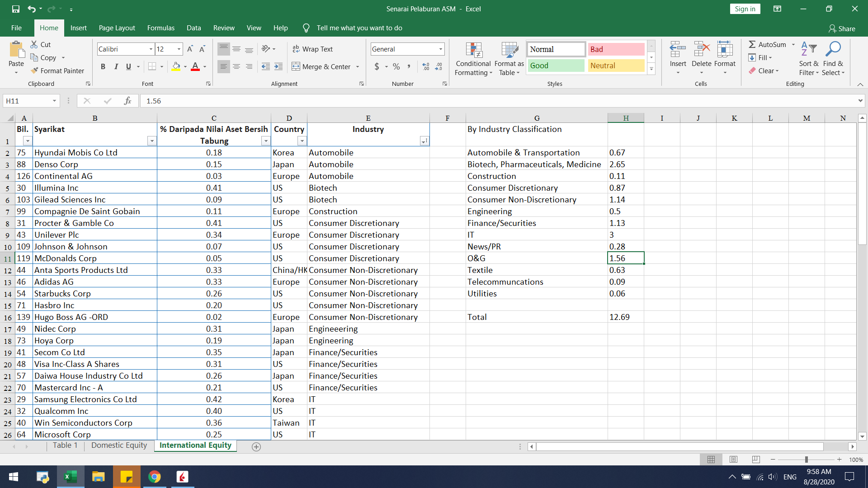Toggle Bold formatting

(x=103, y=66)
